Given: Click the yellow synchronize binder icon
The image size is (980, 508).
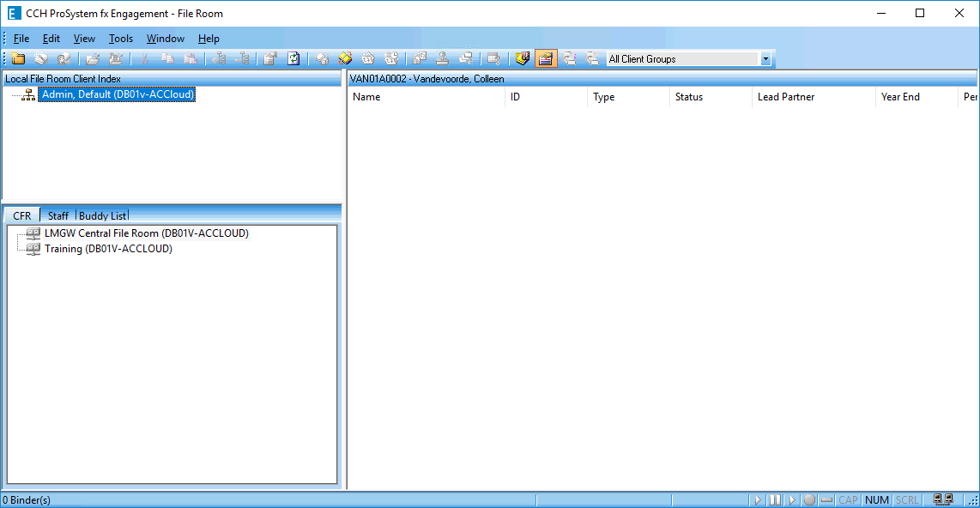Looking at the screenshot, I should (x=345, y=58).
